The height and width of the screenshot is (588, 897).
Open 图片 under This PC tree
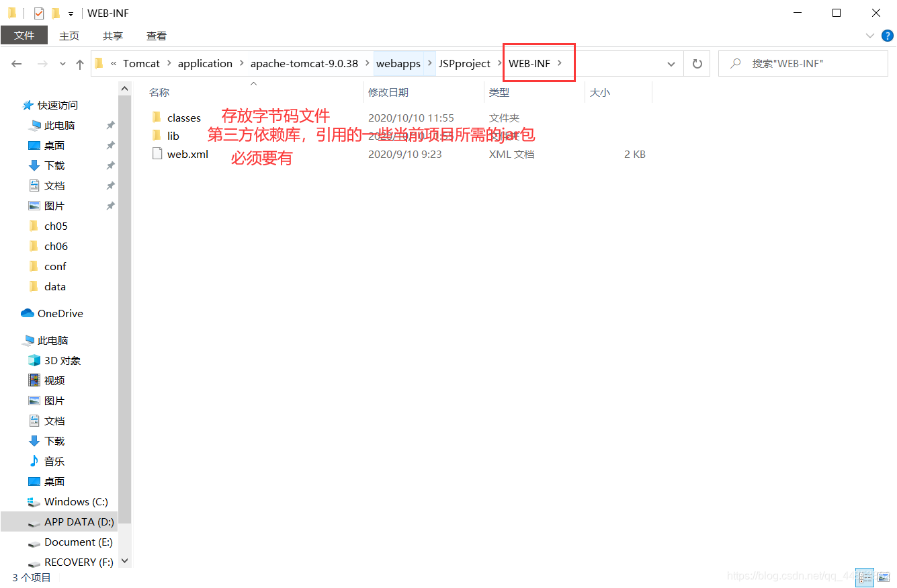pyautogui.click(x=54, y=401)
